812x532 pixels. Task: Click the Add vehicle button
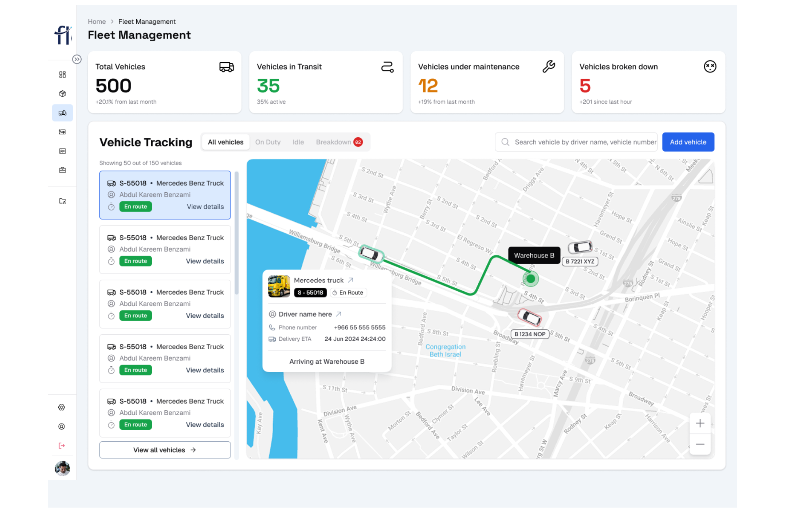coord(688,142)
